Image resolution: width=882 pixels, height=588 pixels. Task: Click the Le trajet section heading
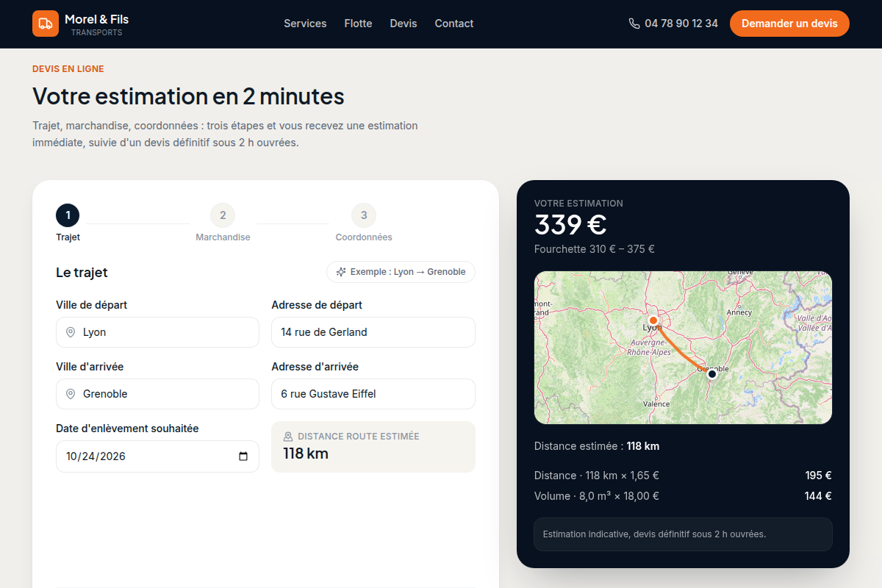click(x=82, y=273)
